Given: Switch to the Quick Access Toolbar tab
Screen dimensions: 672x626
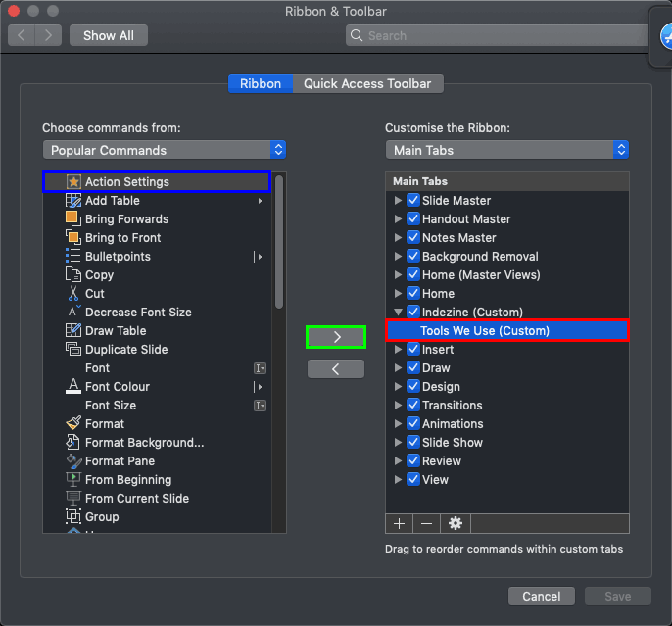Looking at the screenshot, I should pos(367,83).
